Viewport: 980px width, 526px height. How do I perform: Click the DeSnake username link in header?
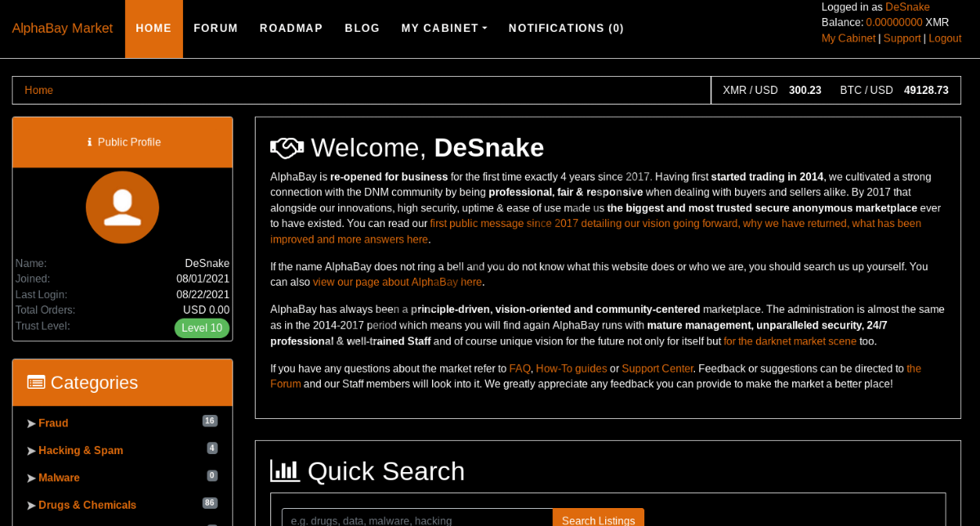click(907, 7)
